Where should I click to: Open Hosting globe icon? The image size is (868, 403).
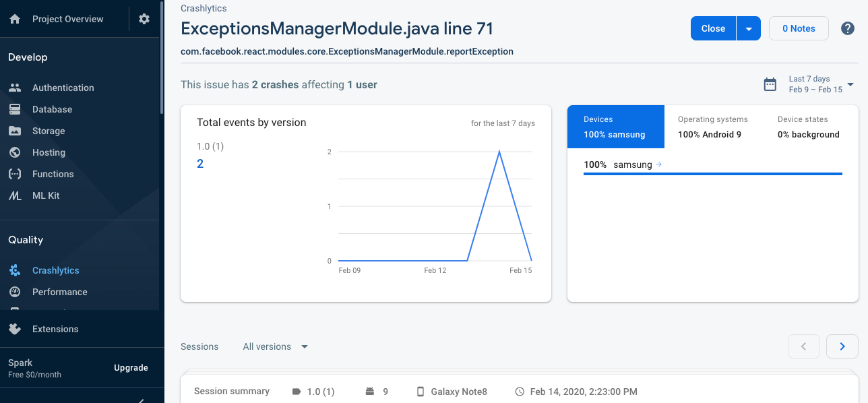[15, 152]
